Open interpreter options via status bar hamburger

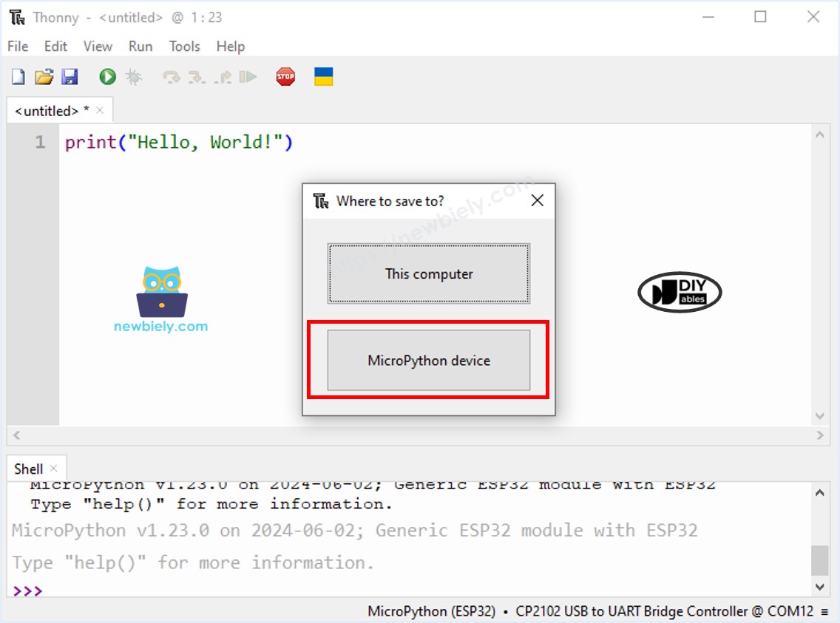pos(826,611)
